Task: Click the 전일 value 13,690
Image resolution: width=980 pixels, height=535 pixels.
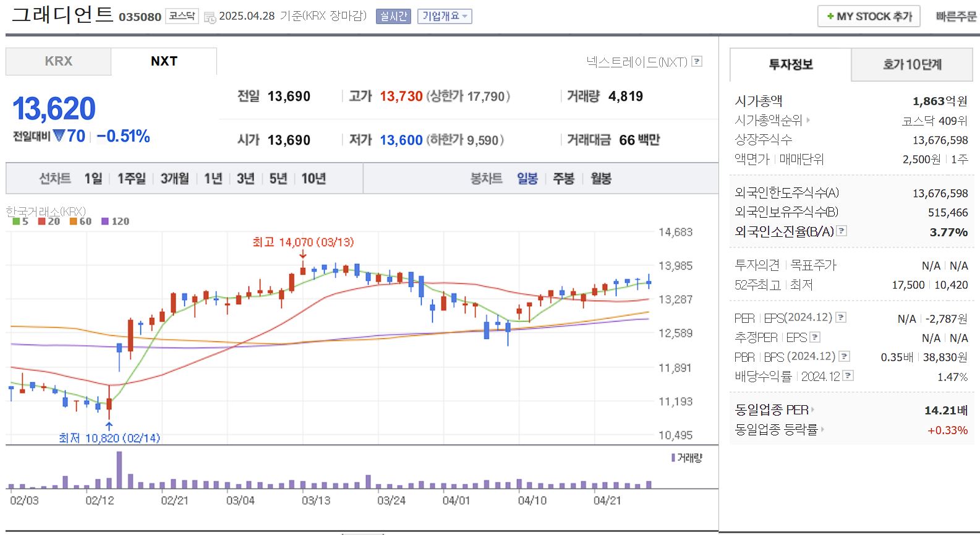Action: (x=289, y=96)
